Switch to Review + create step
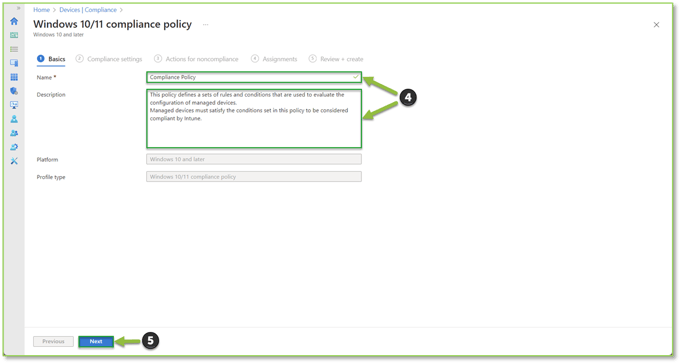The width and height of the screenshot is (681, 364). click(336, 59)
